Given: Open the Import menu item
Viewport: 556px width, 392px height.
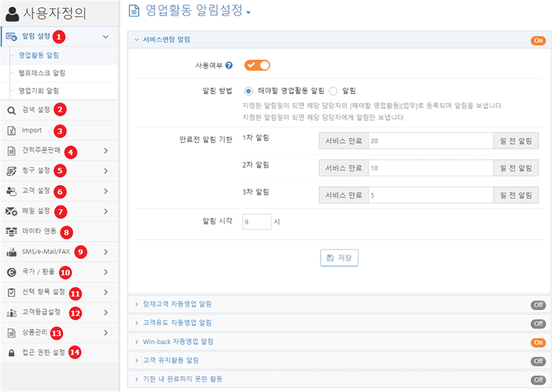Looking at the screenshot, I should [x=59, y=130].
